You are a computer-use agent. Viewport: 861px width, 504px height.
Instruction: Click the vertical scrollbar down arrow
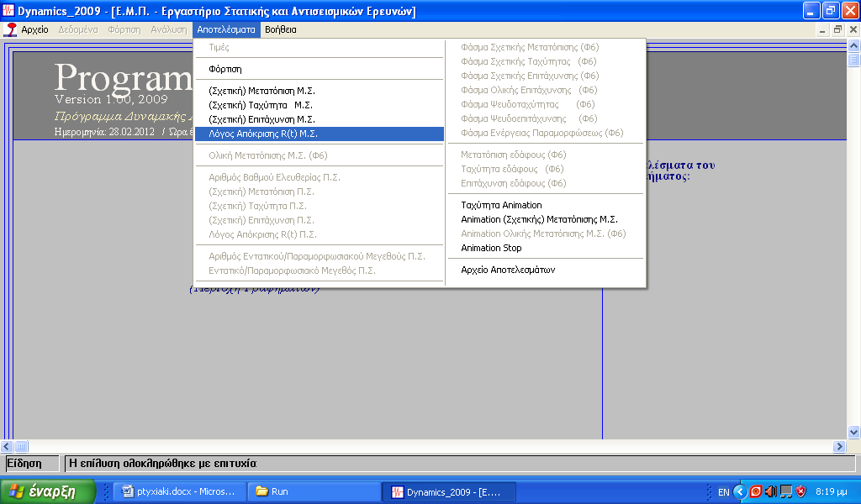coord(853,432)
